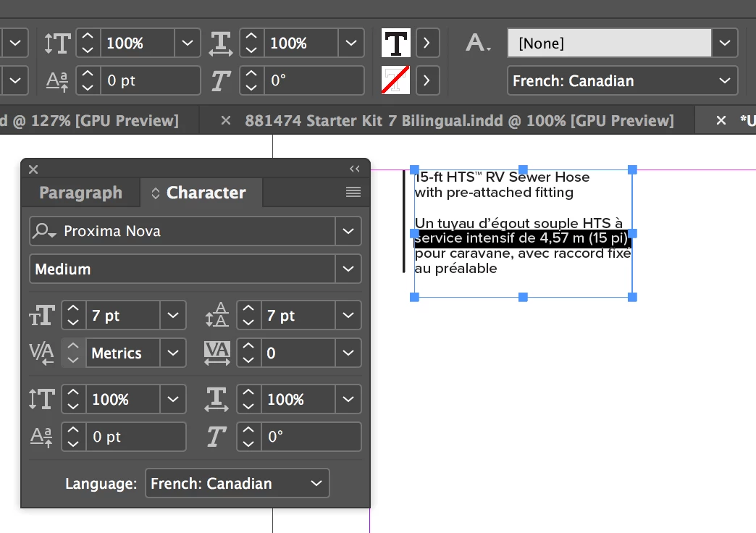Open the Metrics kerning dropdown
The image size is (756, 533).
(173, 353)
